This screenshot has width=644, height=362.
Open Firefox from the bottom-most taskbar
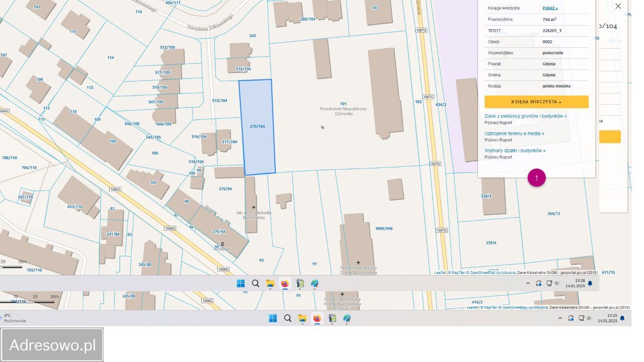(317, 318)
